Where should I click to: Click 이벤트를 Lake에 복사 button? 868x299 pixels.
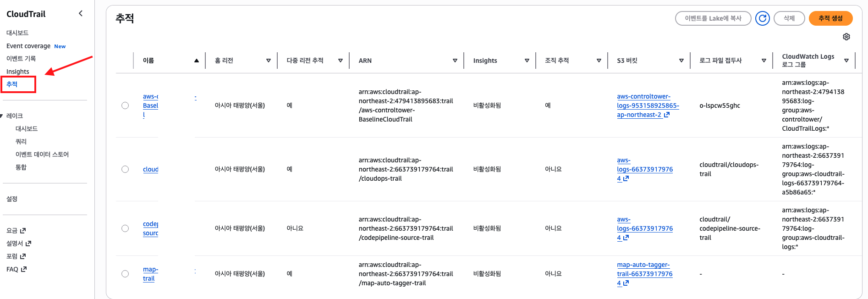[713, 18]
